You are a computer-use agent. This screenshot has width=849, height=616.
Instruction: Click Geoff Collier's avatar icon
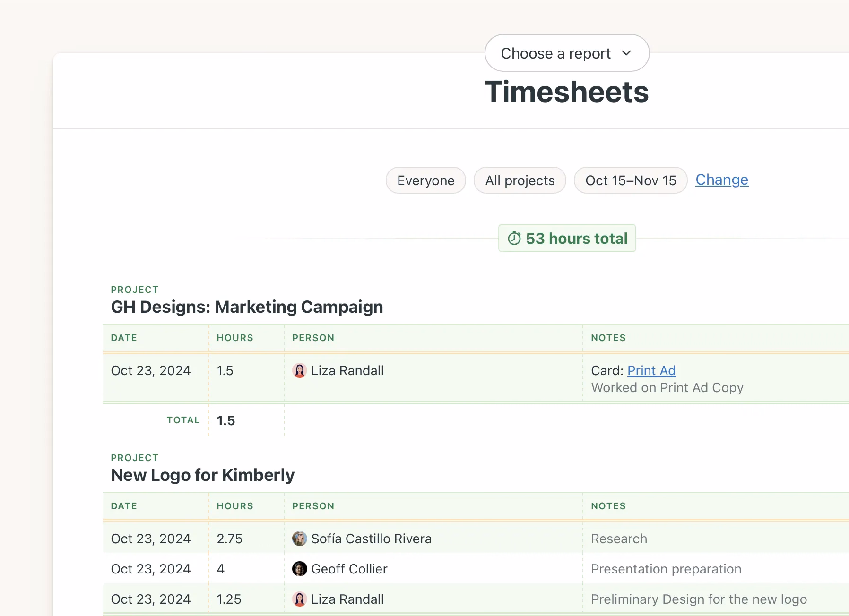click(x=300, y=569)
